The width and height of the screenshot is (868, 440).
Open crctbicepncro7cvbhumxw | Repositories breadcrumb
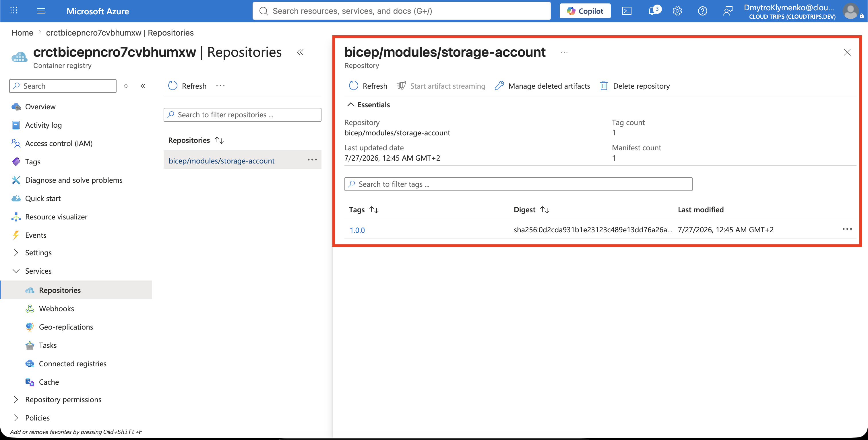(120, 33)
